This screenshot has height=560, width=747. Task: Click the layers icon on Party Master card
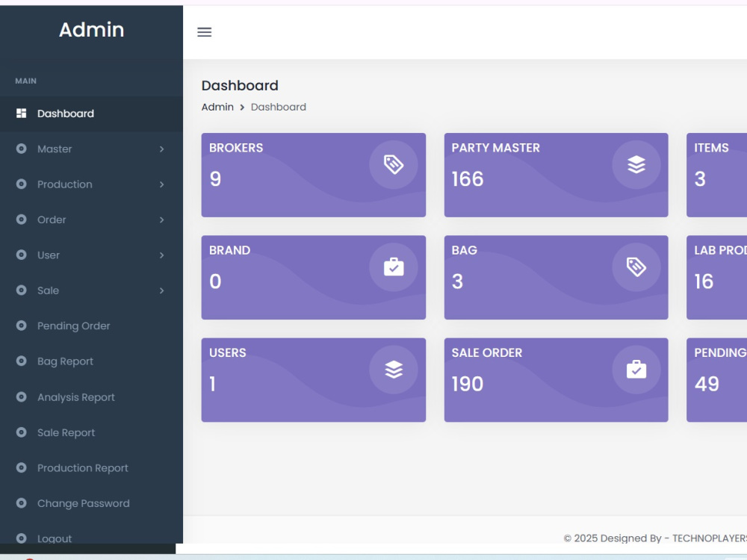pos(636,165)
